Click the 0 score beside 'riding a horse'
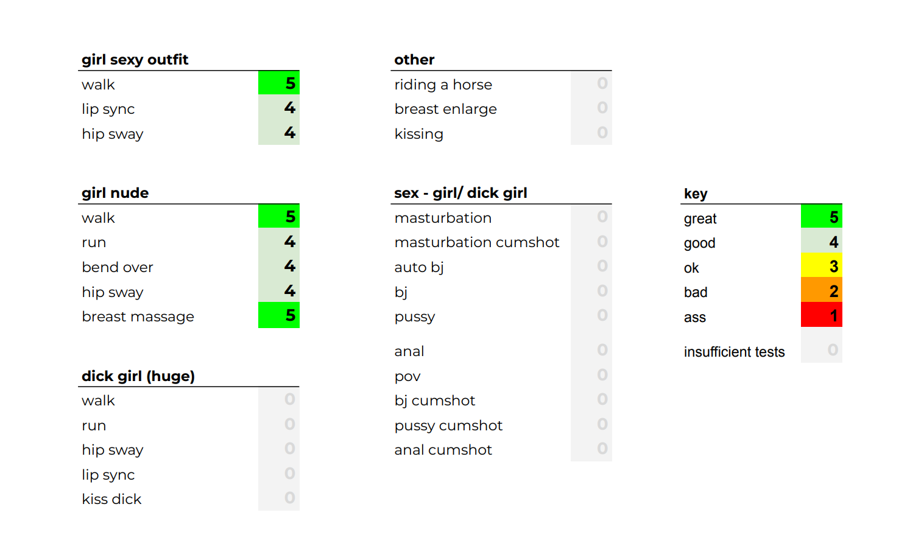 point(591,83)
